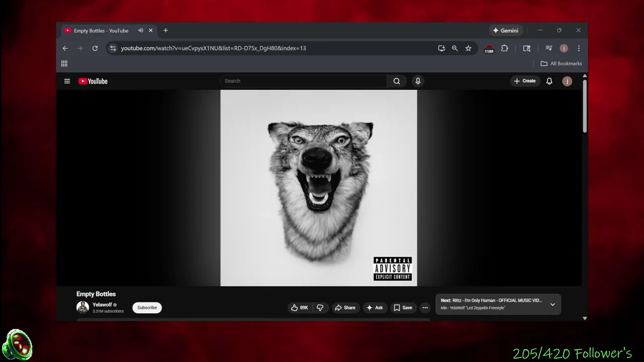Open media controls in Chrome toolbar
Viewport: 644px width, 362px height.
coord(549,48)
